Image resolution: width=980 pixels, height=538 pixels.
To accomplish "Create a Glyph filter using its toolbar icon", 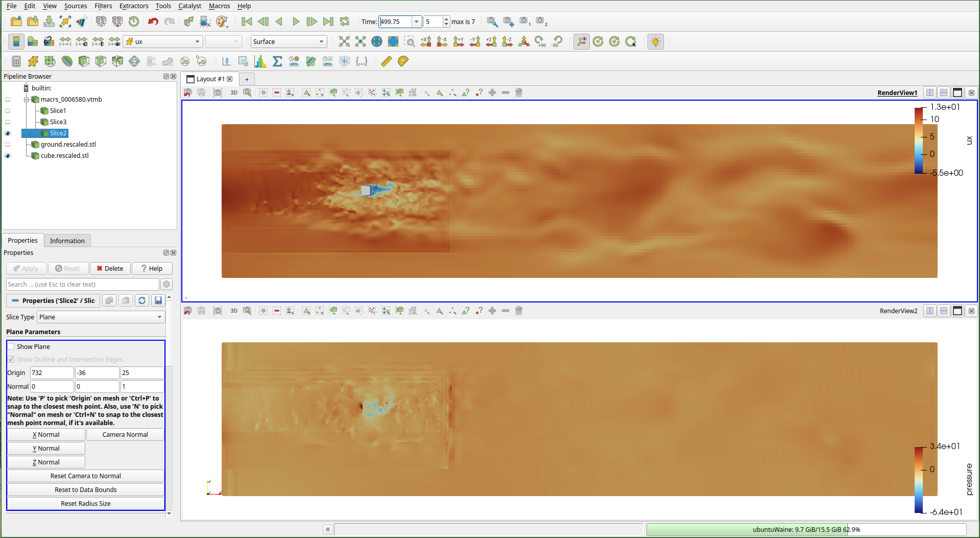I will [x=134, y=61].
